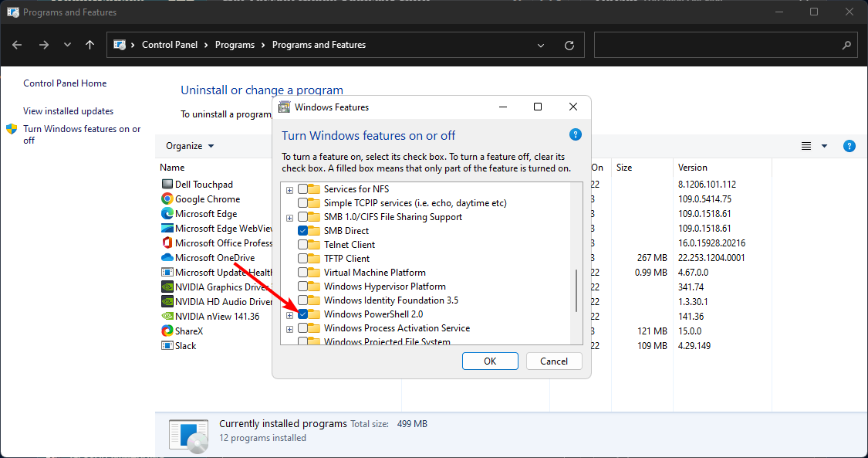Maximize the Windows Features dialog
The image size is (868, 458).
(538, 107)
